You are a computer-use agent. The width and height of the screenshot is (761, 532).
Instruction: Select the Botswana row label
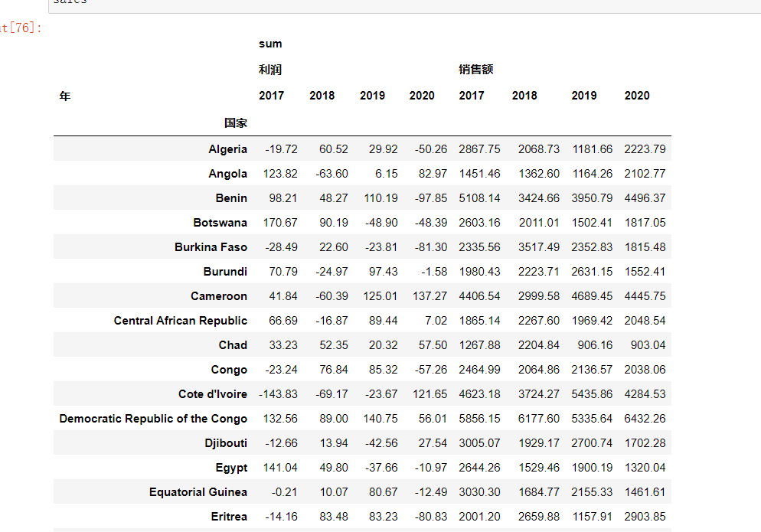(x=220, y=223)
